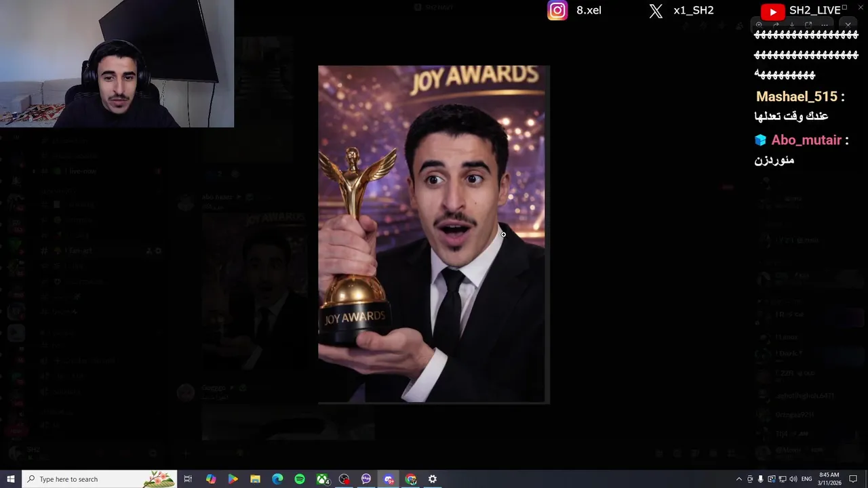Open the network status tray icon

783,479
